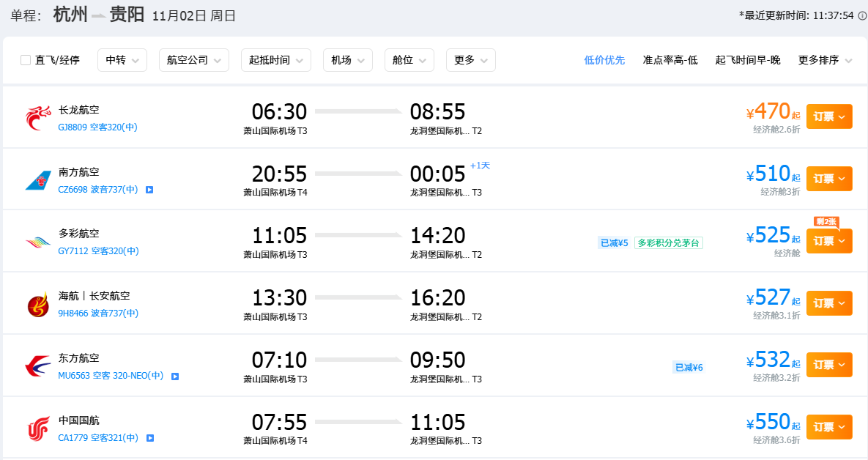Expand the 更多排序 (more sorting) menu
The height and width of the screenshot is (460, 868).
[825, 60]
